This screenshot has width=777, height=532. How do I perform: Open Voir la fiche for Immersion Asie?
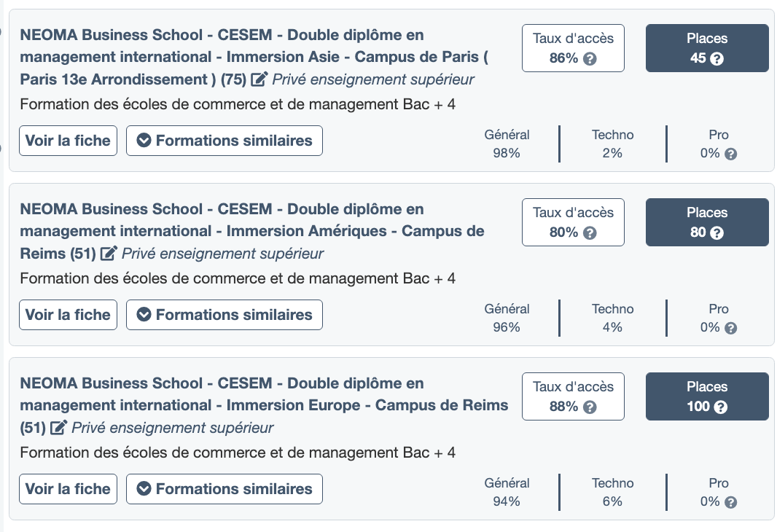pyautogui.click(x=68, y=141)
